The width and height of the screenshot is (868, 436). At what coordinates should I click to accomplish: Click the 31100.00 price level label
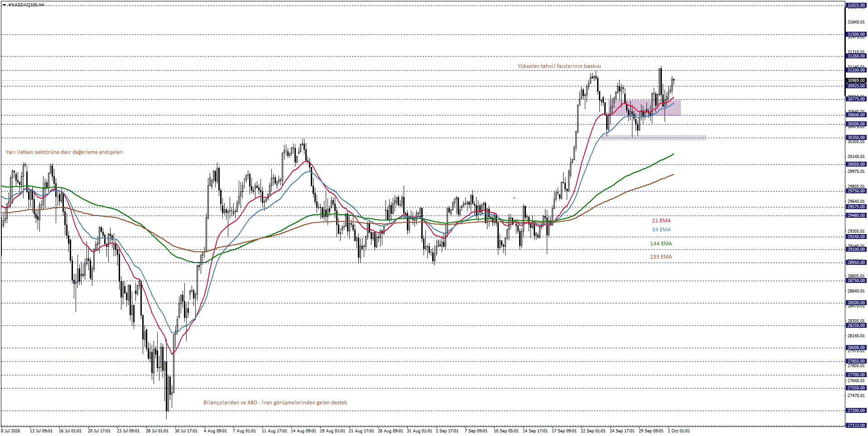coord(856,70)
